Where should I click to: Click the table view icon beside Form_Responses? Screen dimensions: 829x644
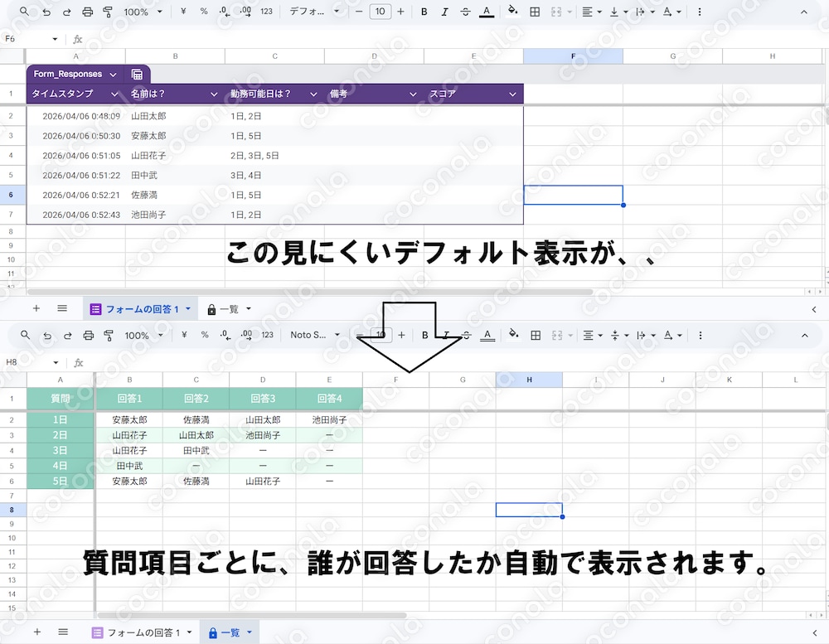137,74
